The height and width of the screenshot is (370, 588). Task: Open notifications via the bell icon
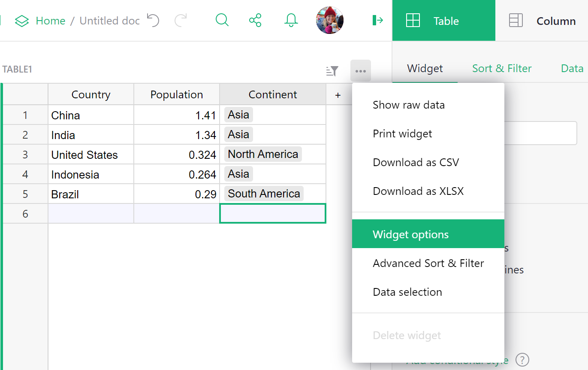click(291, 20)
